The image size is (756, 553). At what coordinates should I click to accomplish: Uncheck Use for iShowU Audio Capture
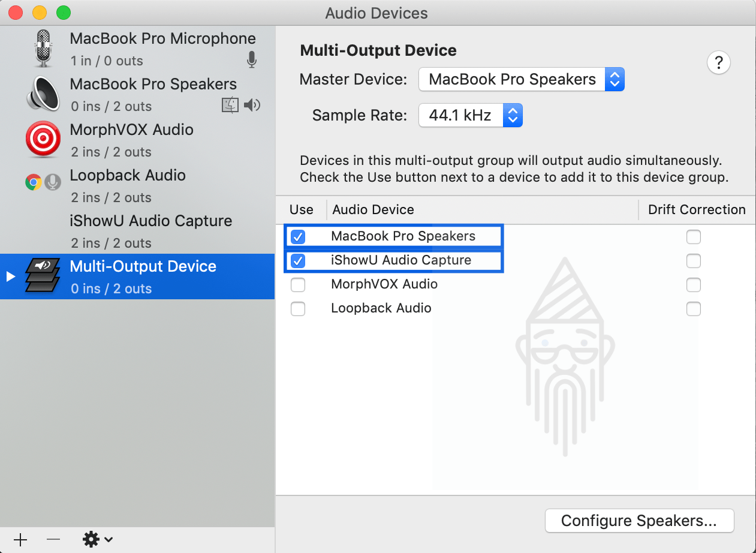click(298, 261)
